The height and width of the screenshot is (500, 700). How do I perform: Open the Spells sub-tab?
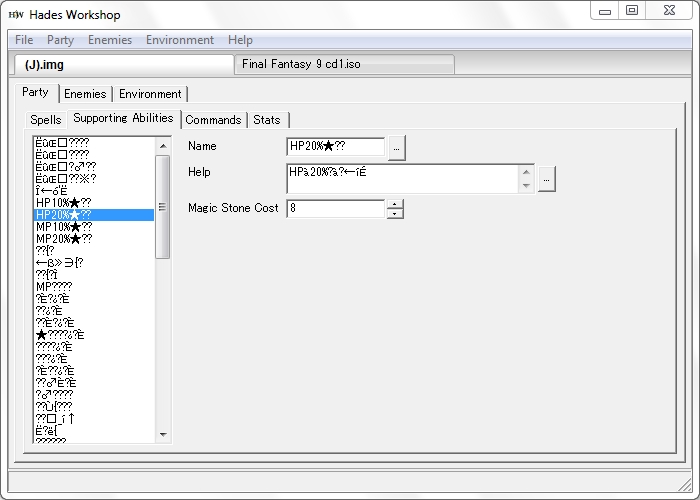[46, 120]
